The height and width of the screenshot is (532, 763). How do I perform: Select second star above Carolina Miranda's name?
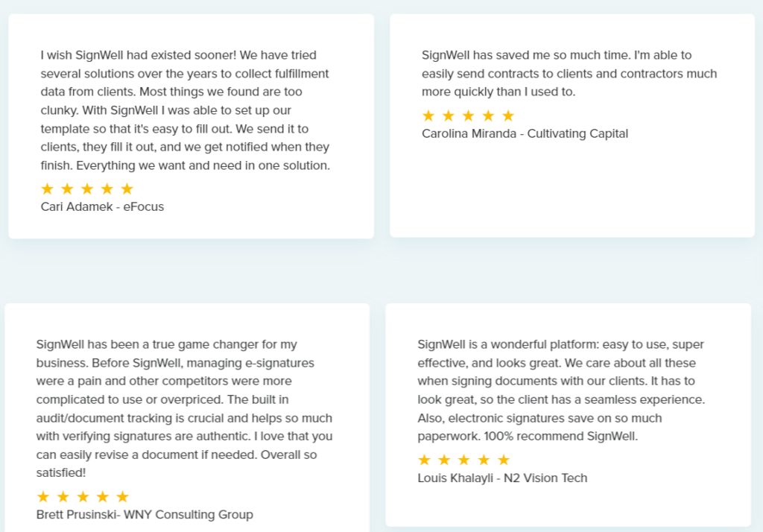click(x=449, y=115)
